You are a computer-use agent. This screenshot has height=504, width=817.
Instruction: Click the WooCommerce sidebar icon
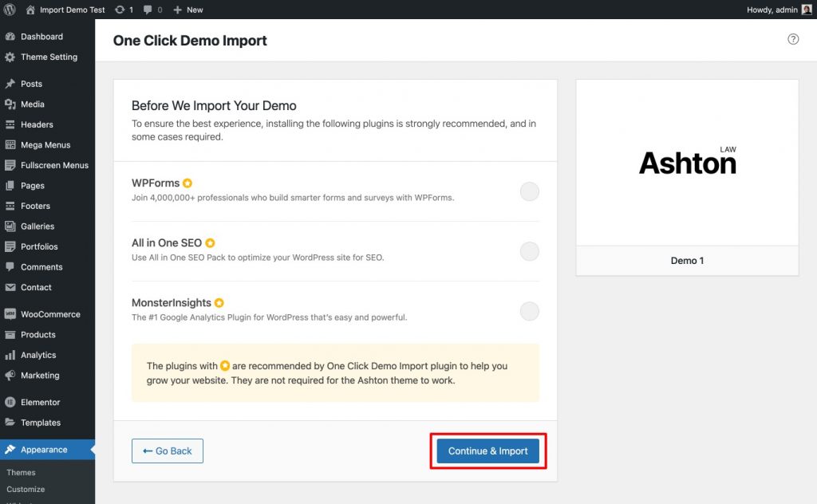click(11, 314)
